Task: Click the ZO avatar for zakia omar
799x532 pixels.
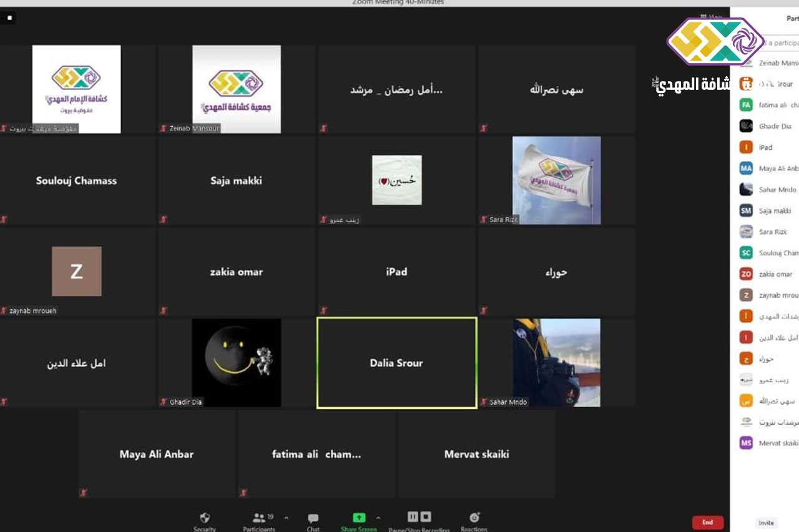Action: point(746,274)
